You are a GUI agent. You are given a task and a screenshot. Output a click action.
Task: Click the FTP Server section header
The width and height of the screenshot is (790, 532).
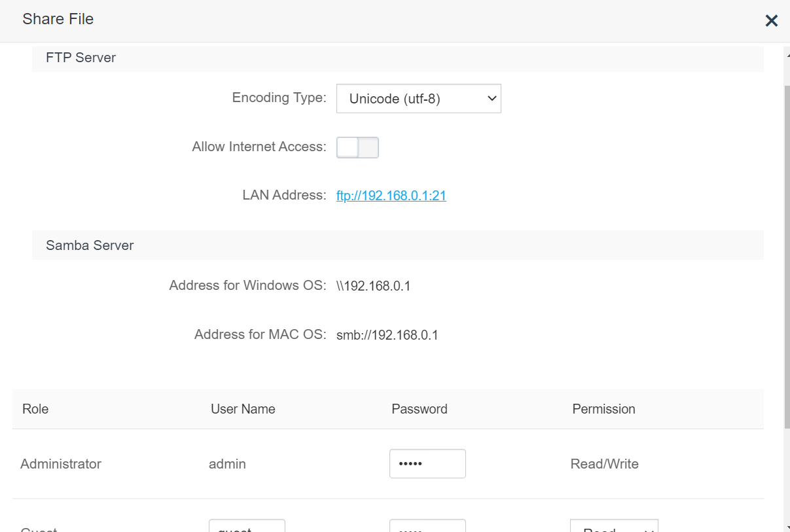tap(81, 58)
